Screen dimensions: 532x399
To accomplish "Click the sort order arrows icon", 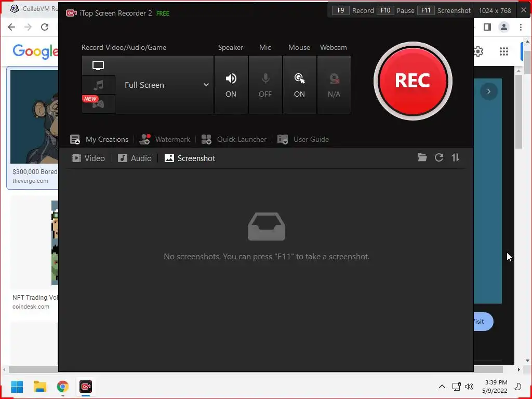I will pyautogui.click(x=455, y=157).
